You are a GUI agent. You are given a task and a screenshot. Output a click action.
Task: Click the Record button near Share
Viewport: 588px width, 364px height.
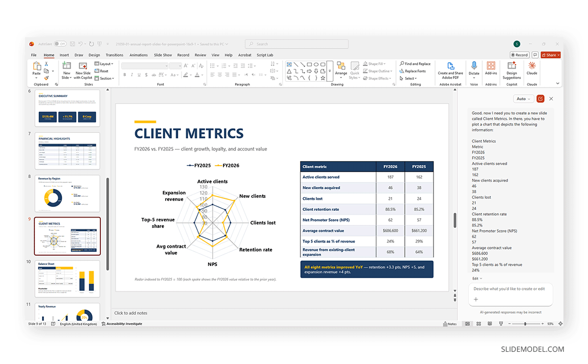pyautogui.click(x=519, y=55)
